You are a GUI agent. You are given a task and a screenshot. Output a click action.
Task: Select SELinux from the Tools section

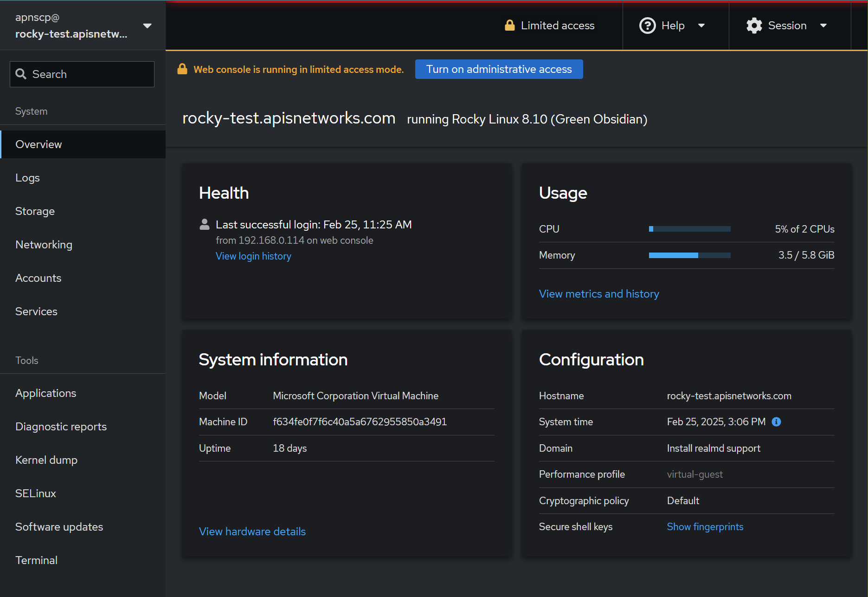point(35,493)
